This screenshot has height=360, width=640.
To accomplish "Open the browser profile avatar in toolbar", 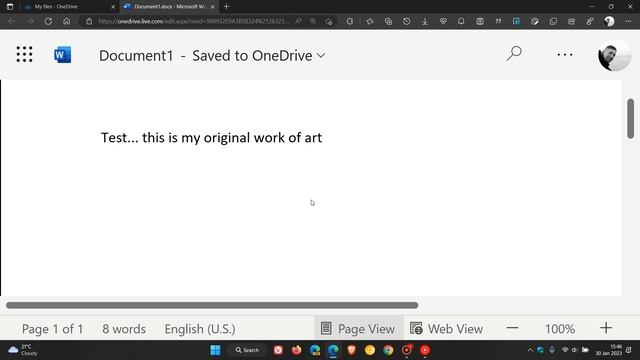I will click(x=609, y=21).
